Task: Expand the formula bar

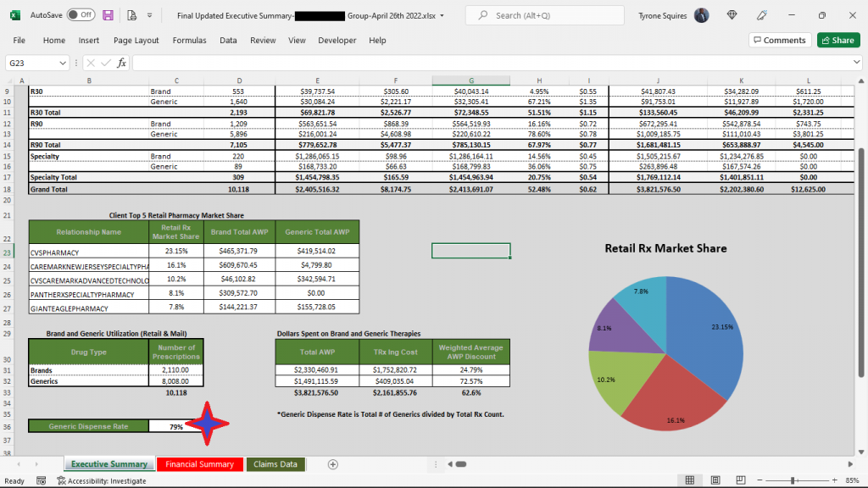Action: (x=856, y=63)
